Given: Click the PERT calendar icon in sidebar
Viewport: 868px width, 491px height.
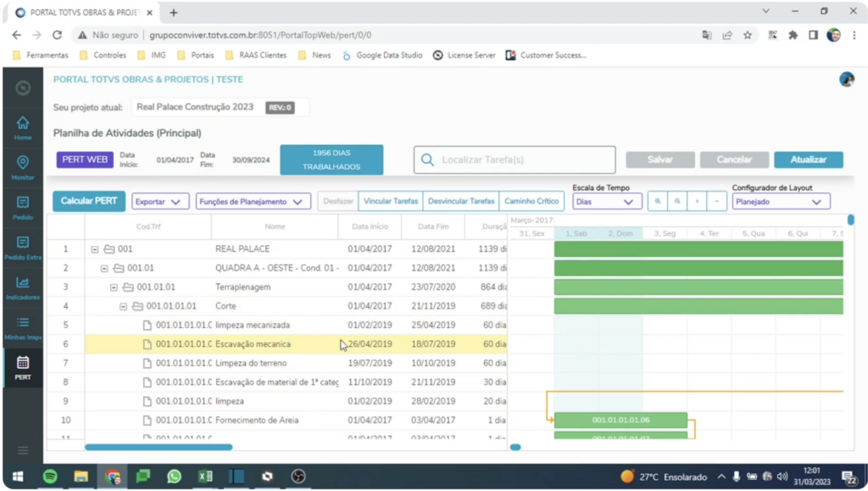Looking at the screenshot, I should 23,366.
